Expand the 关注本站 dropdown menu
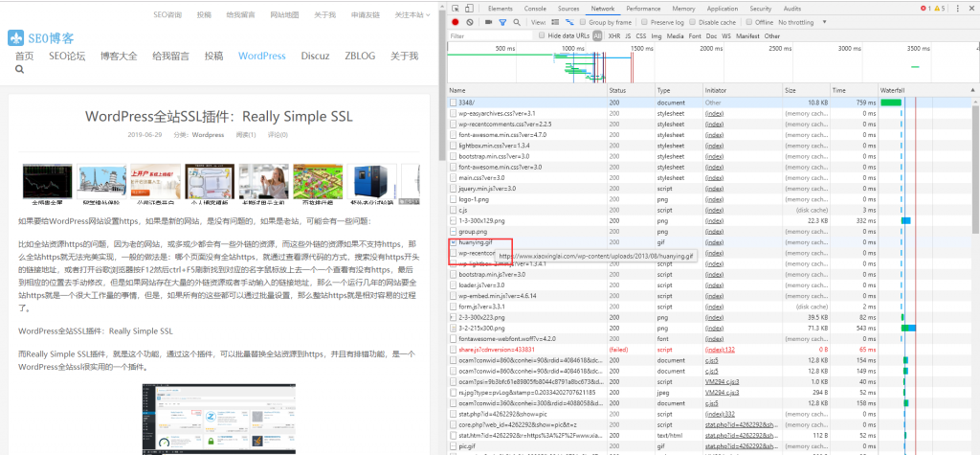This screenshot has width=980, height=455. click(412, 14)
